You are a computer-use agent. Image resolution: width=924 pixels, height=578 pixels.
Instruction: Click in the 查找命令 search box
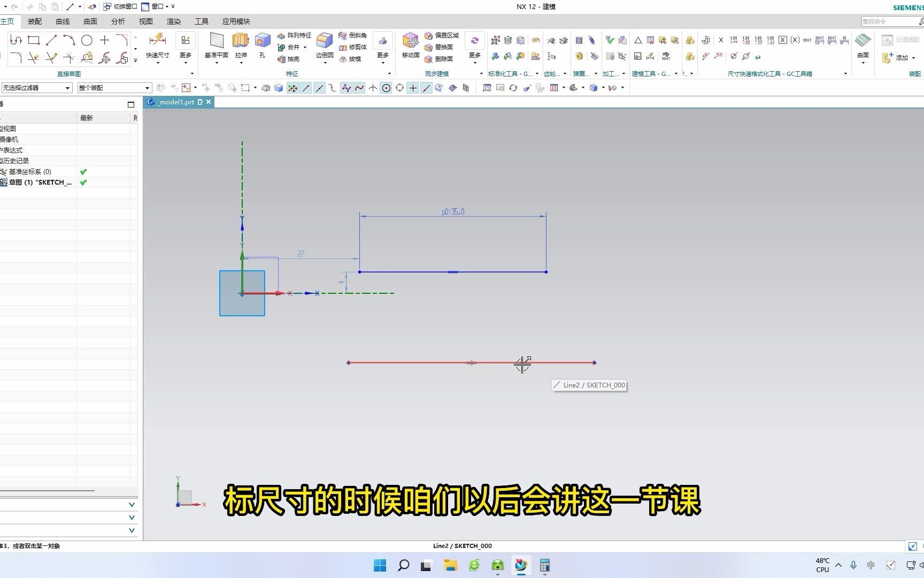coord(888,21)
